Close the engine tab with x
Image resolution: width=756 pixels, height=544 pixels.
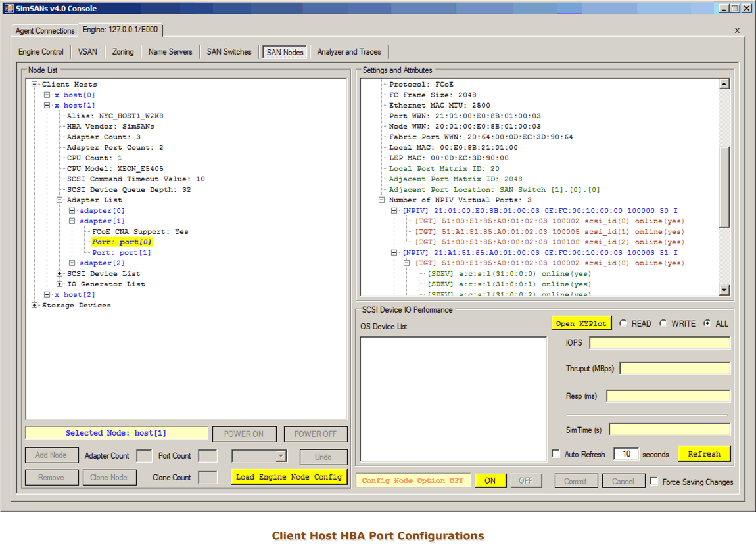point(737,30)
